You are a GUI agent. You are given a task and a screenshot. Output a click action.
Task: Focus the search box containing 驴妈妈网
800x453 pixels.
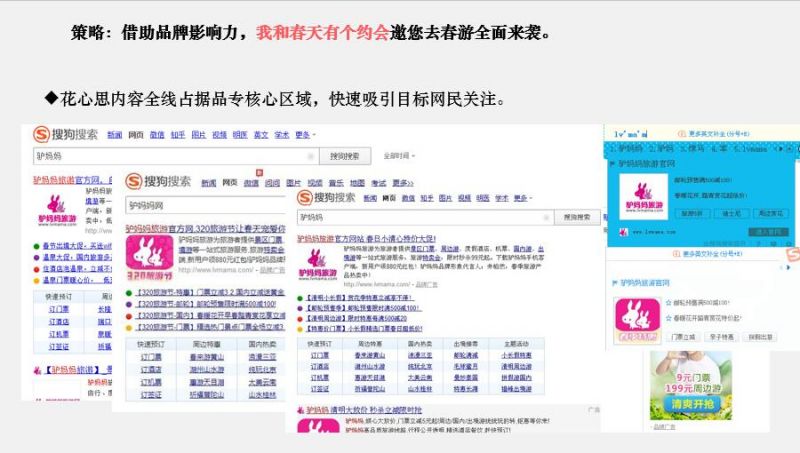(x=206, y=206)
